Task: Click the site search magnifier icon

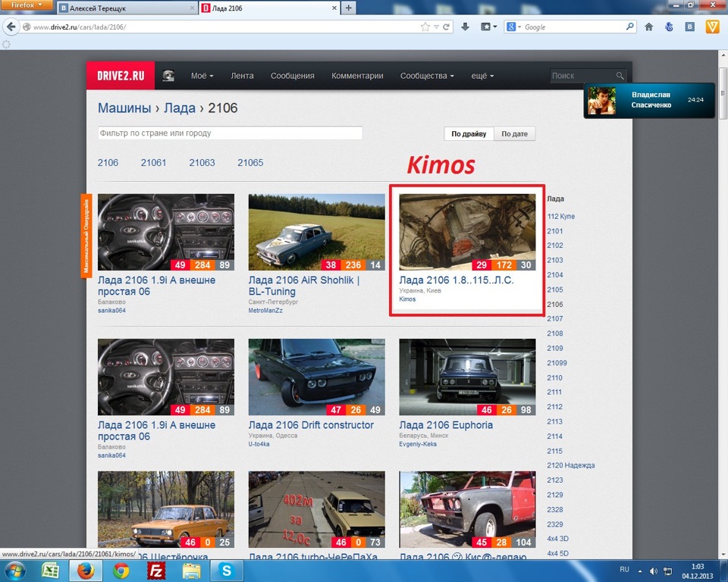Action: (x=620, y=76)
